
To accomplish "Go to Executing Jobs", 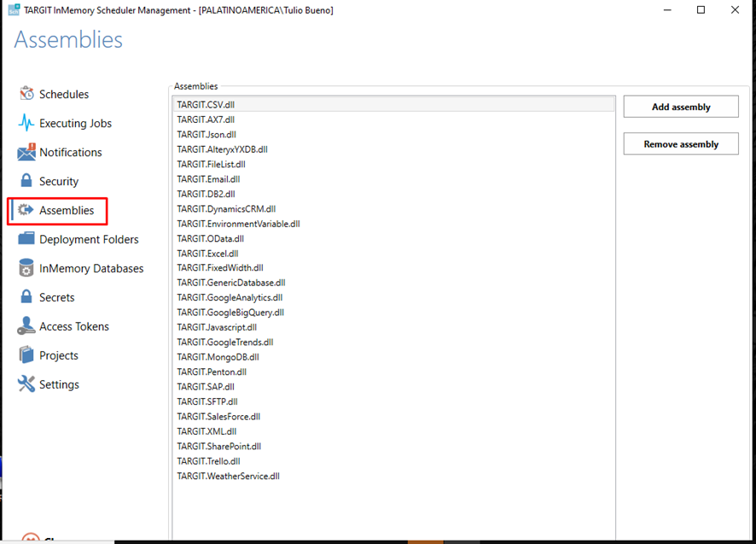I will click(75, 123).
